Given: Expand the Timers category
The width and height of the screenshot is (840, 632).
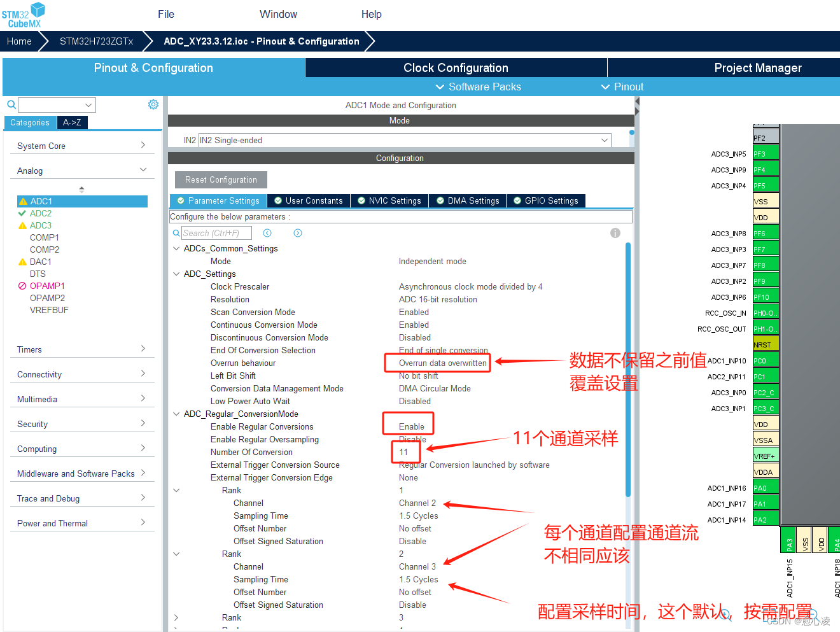Looking at the screenshot, I should coord(82,349).
